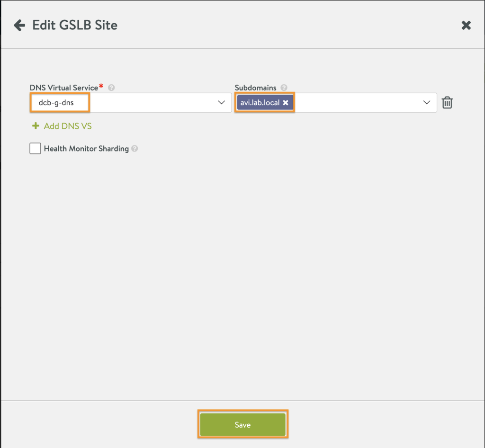Expand the Subdomains dropdown arrow
This screenshot has height=448, width=485.
[x=427, y=102]
